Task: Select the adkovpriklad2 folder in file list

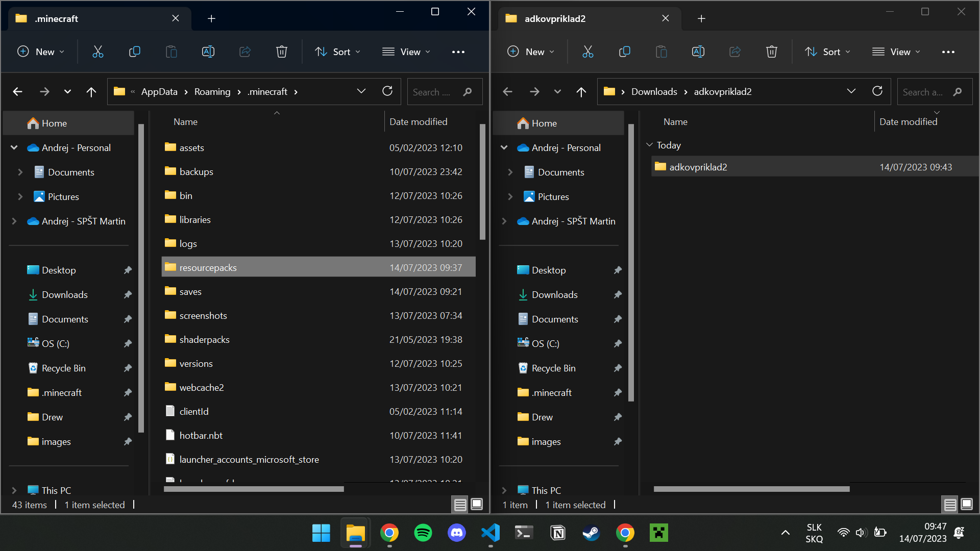Action: tap(815, 167)
